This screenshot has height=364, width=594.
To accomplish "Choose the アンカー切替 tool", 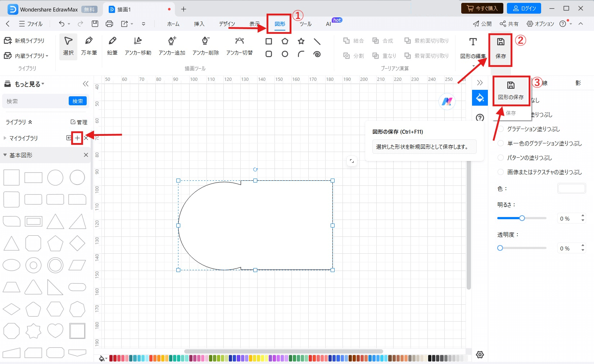I will pos(239,46).
